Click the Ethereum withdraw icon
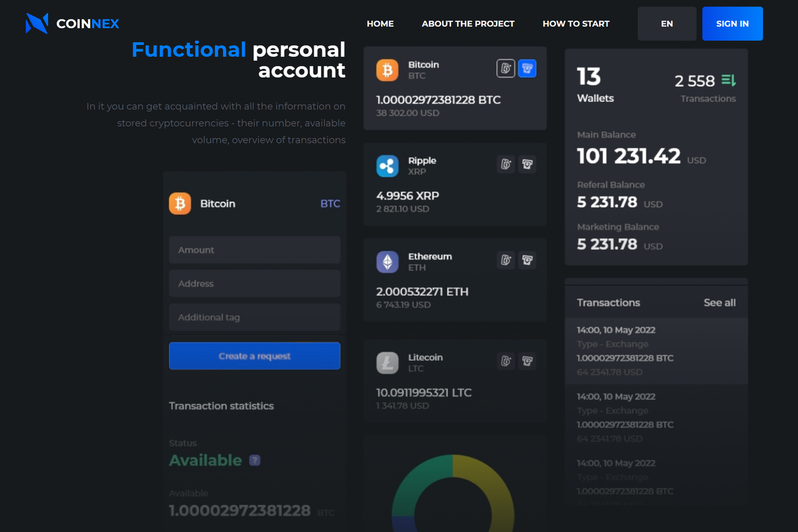The height and width of the screenshot is (532, 798). (527, 260)
